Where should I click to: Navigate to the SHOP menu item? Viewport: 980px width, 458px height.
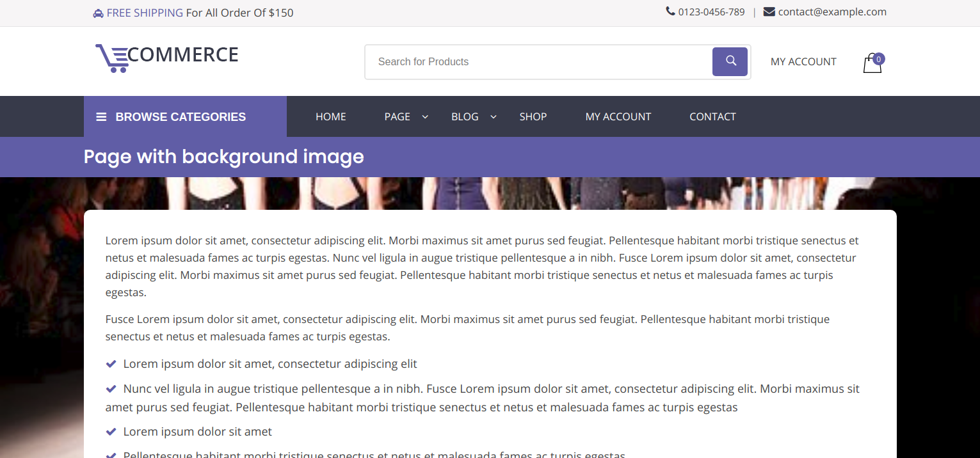pos(533,116)
